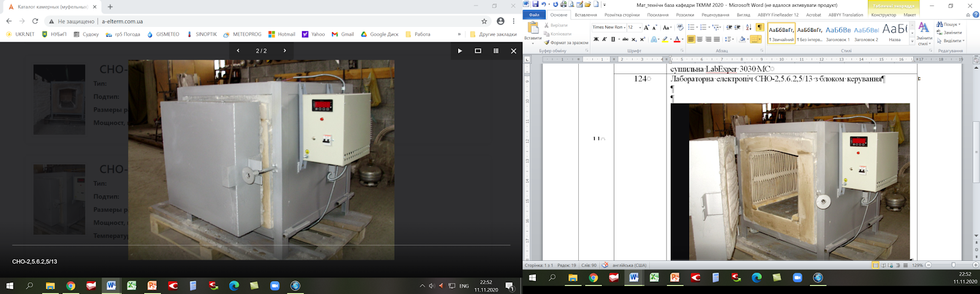Toggle fullscreen in the image lightbox
This screenshot has height=294, width=980.
(x=478, y=51)
